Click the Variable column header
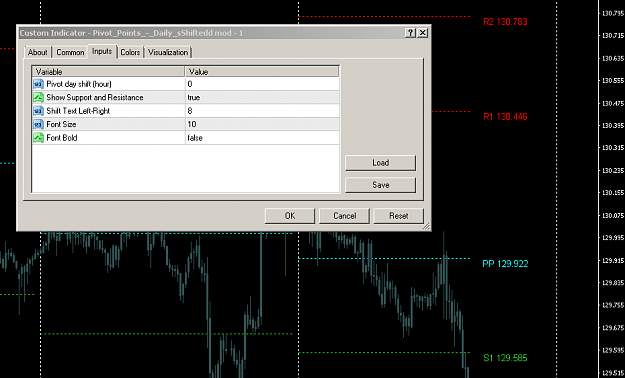This screenshot has height=378, width=625. click(x=108, y=72)
